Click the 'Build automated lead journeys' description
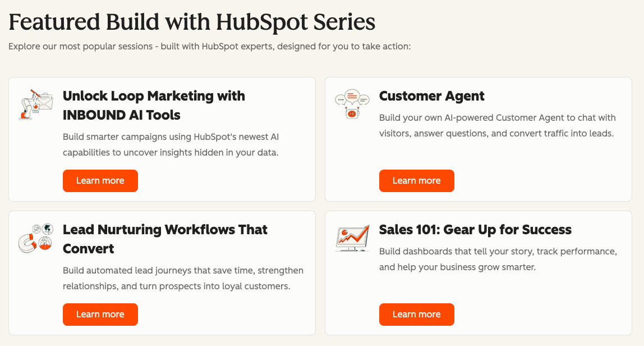The width and height of the screenshot is (644, 346). click(x=183, y=278)
